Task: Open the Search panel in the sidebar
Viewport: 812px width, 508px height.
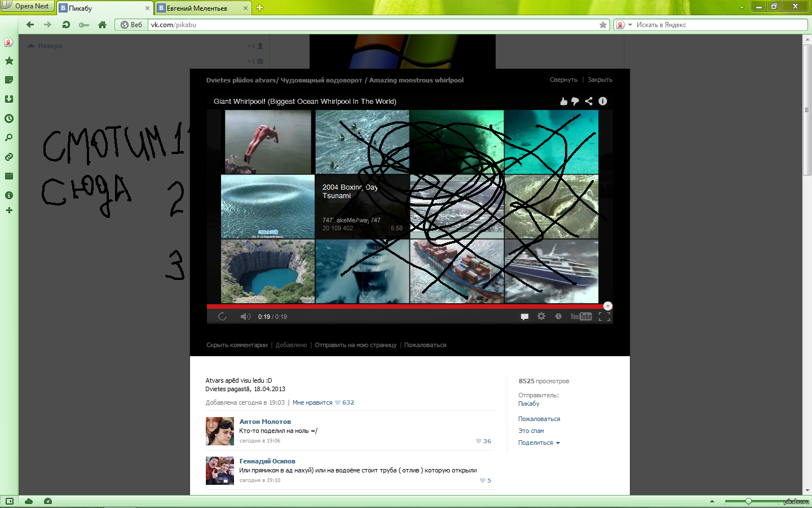Action: click(9, 138)
